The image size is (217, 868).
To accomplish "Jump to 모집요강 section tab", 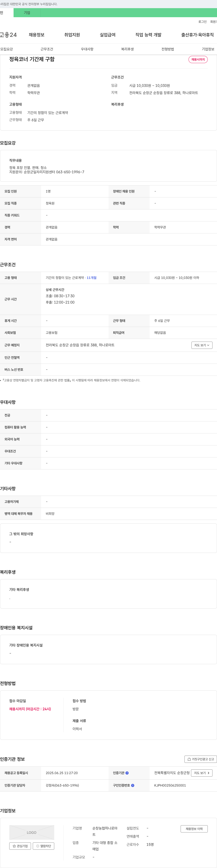I will [7, 49].
